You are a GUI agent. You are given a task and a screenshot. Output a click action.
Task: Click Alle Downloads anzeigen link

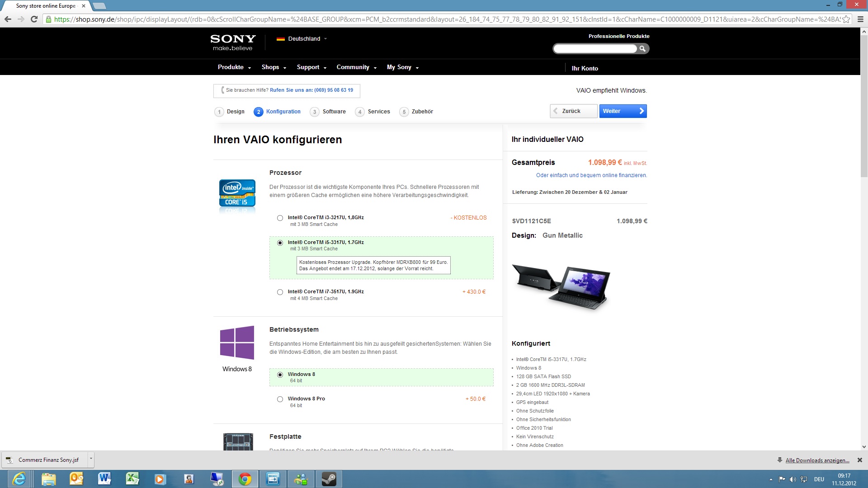point(817,460)
